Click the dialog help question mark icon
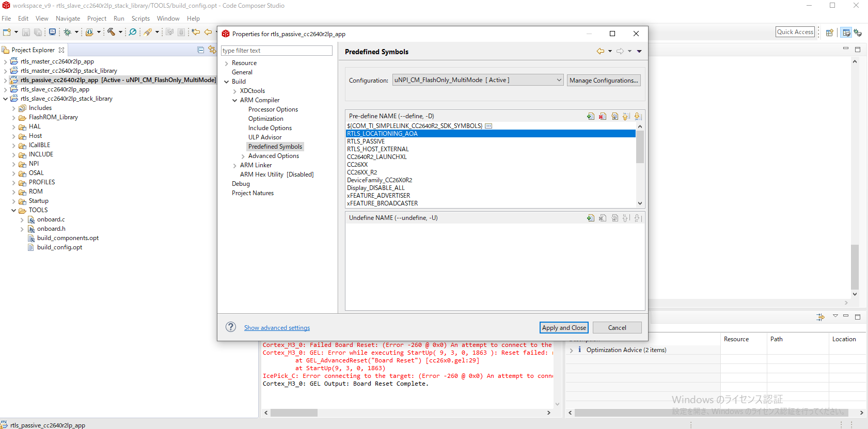 click(x=231, y=327)
